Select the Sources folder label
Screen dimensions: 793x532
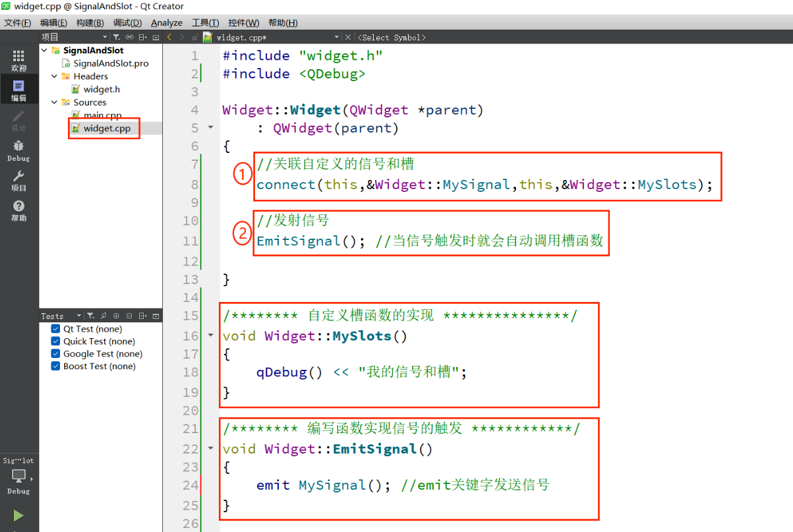click(x=90, y=102)
